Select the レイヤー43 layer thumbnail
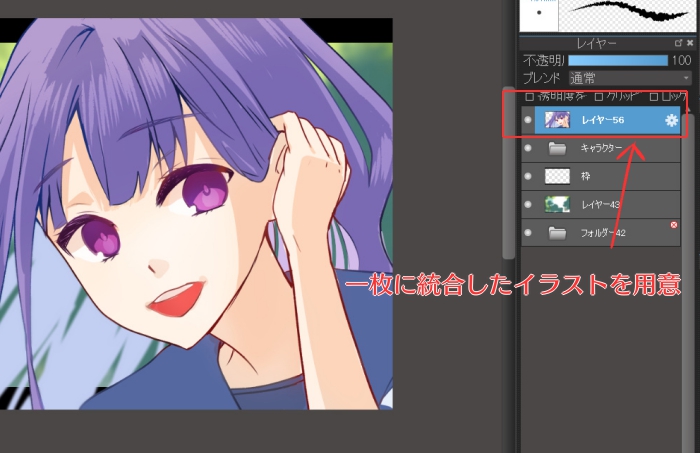 click(558, 204)
